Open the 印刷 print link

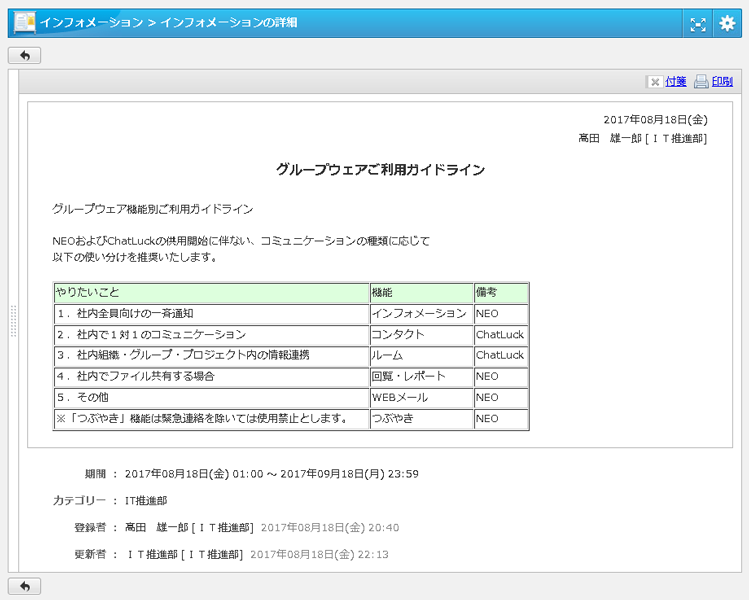click(x=722, y=82)
